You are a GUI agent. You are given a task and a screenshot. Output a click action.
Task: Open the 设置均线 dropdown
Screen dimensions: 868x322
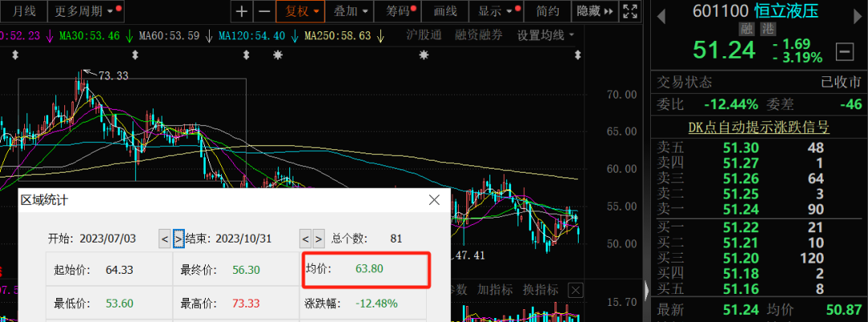pos(546,35)
